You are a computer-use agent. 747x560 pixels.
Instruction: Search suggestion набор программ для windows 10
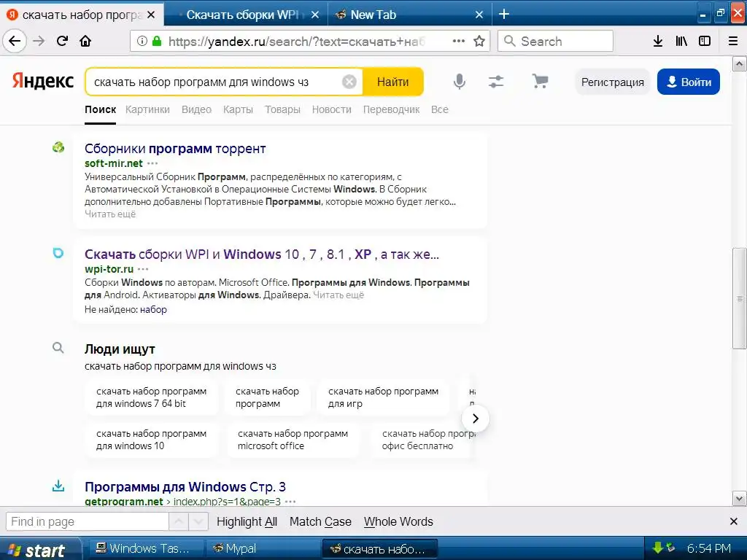tap(152, 440)
